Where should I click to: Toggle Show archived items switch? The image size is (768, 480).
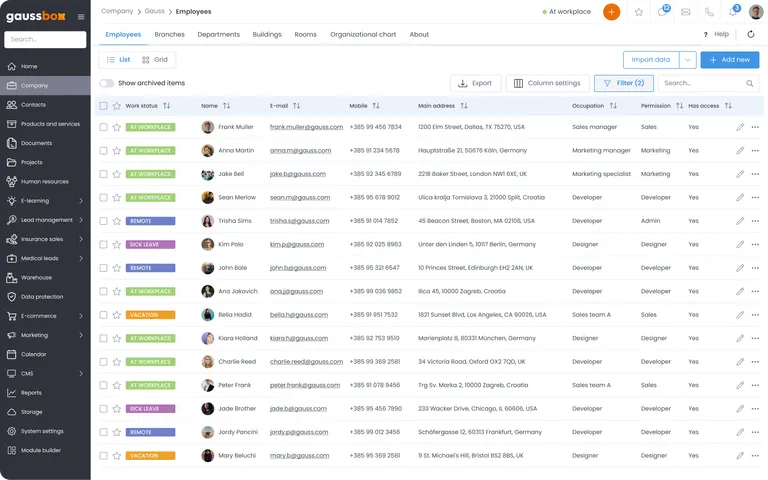coord(107,83)
